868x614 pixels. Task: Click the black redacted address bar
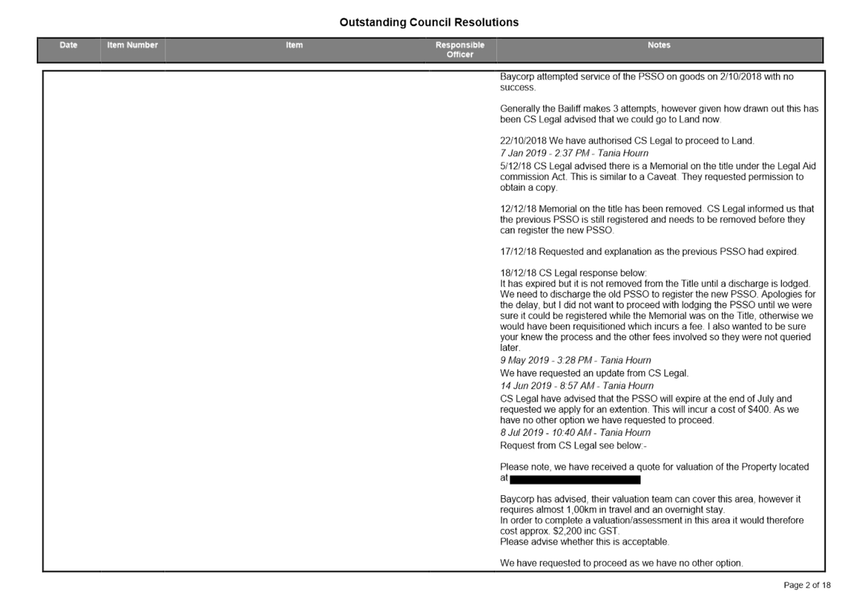tap(575, 479)
